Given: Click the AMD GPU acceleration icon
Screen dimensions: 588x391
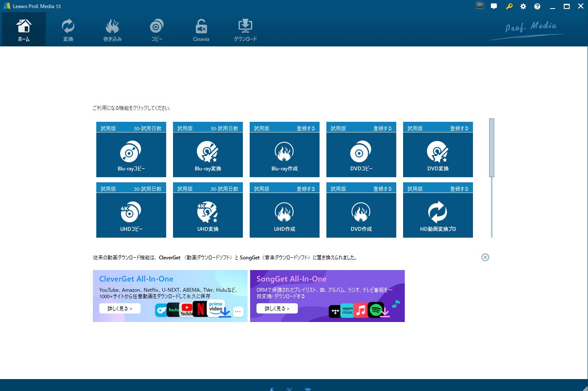Looking at the screenshot, I should [x=480, y=6].
